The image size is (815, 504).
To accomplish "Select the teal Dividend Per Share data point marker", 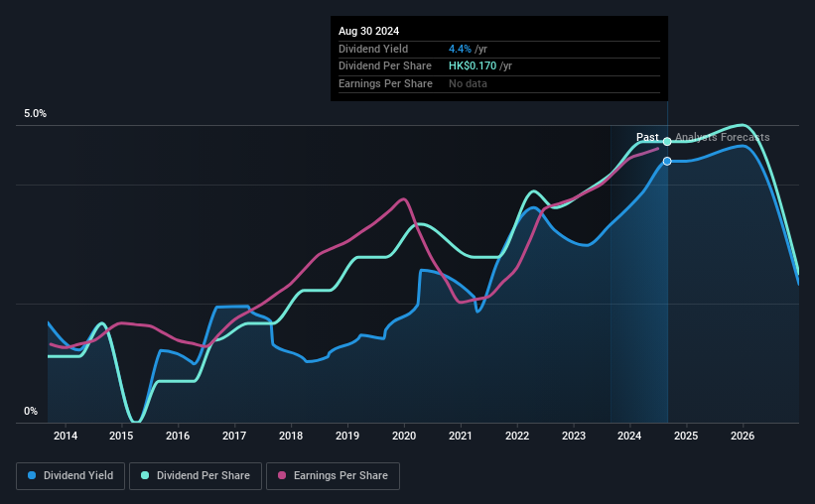I will point(667,141).
